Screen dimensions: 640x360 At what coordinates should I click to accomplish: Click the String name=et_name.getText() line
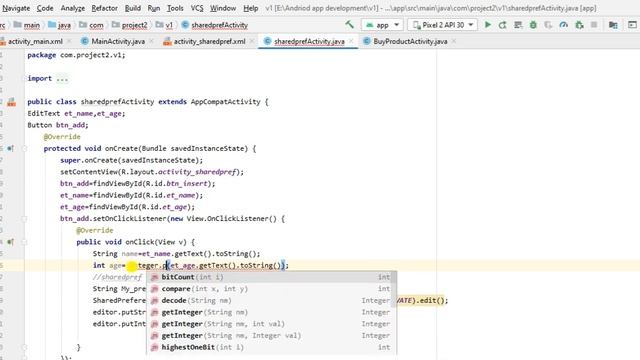click(x=176, y=254)
